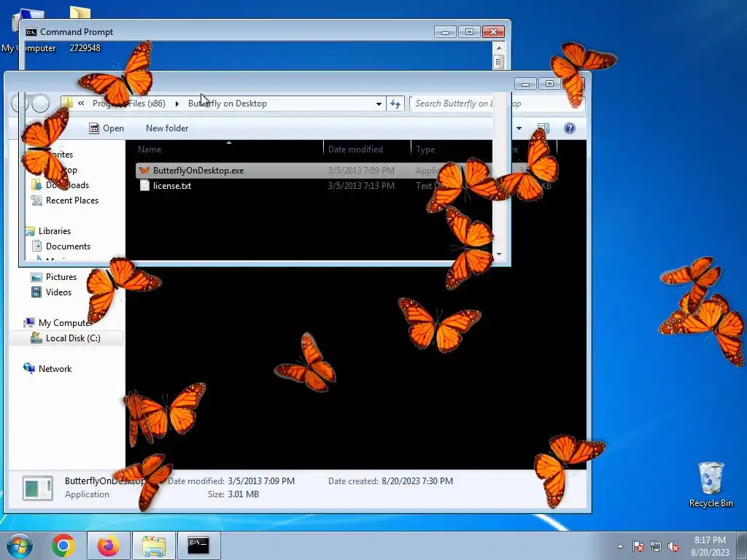Click the muted volume tray icon
747x560 pixels.
click(673, 546)
